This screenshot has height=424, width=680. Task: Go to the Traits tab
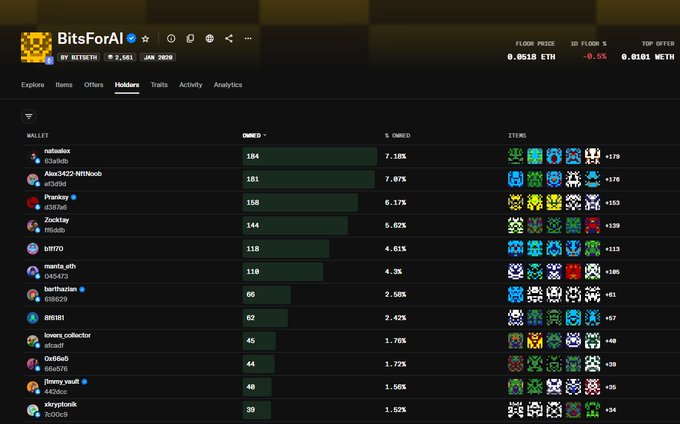point(159,85)
